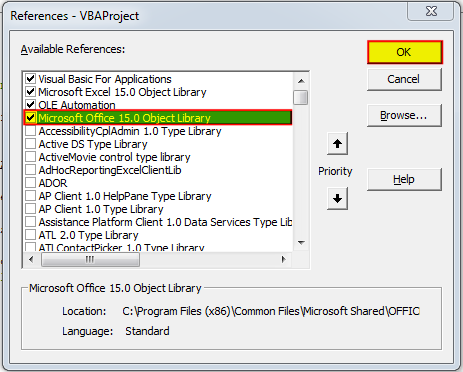Viewport: 463px width, 372px height.
Task: Uncheck Visual Basic For Applications checkbox
Action: tap(30, 79)
